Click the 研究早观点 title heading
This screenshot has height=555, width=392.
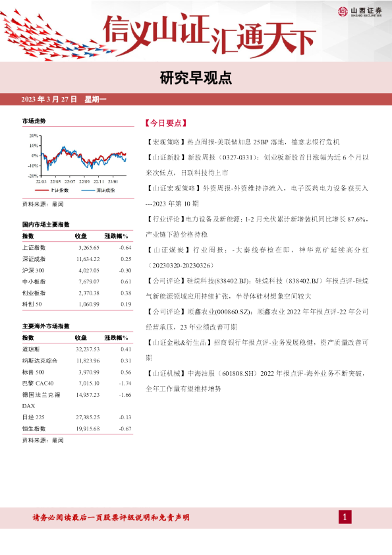tap(196, 78)
